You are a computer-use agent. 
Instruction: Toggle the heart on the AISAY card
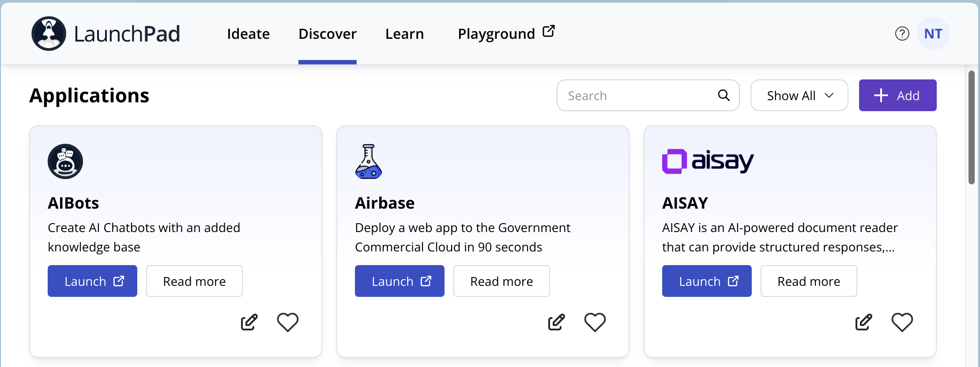pos(902,322)
